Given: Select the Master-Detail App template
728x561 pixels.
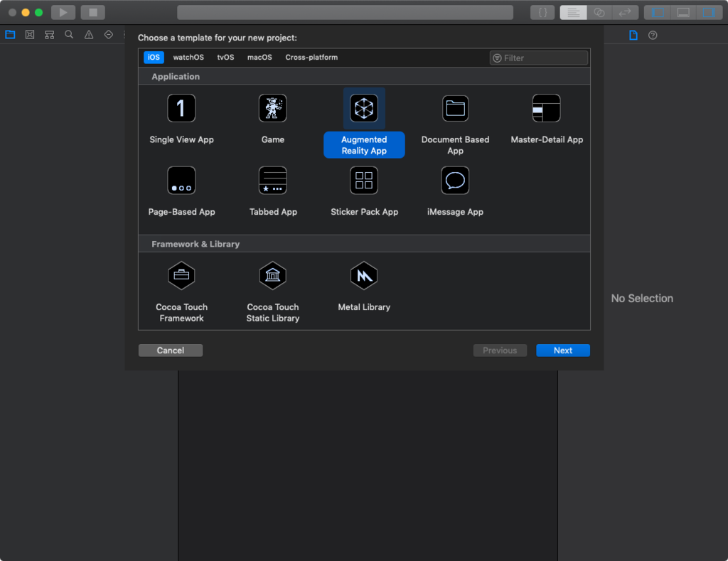Looking at the screenshot, I should [x=547, y=119].
